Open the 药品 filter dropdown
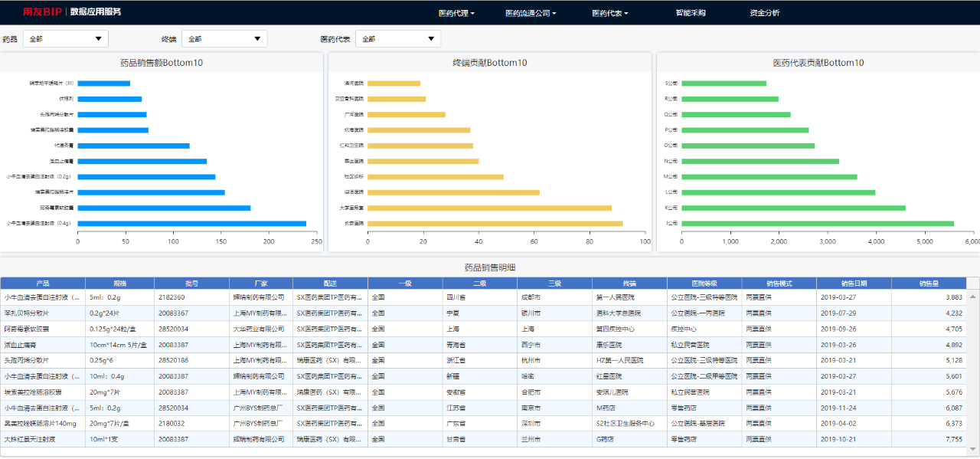Image resolution: width=980 pixels, height=459 pixels. pyautogui.click(x=66, y=39)
